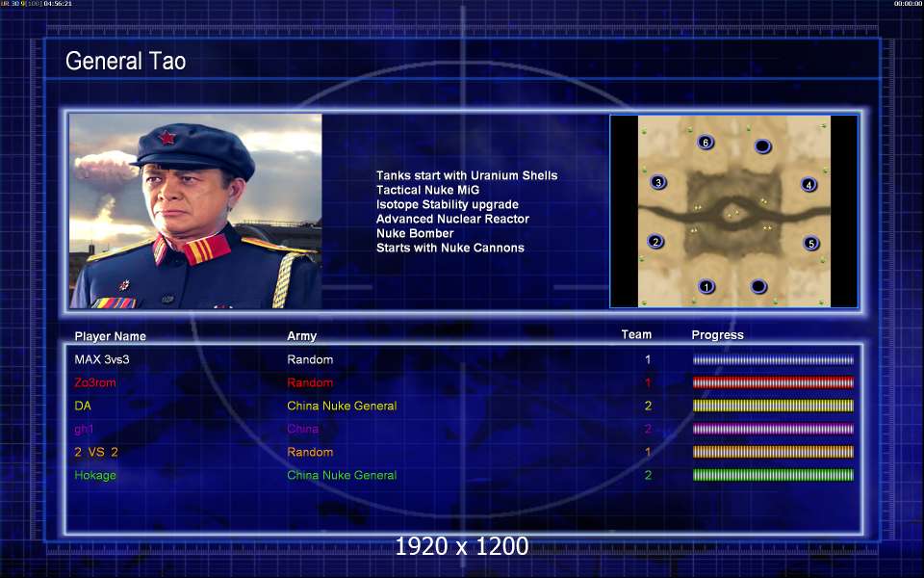Select start position 1 marker
The width and height of the screenshot is (924, 578).
click(x=706, y=287)
